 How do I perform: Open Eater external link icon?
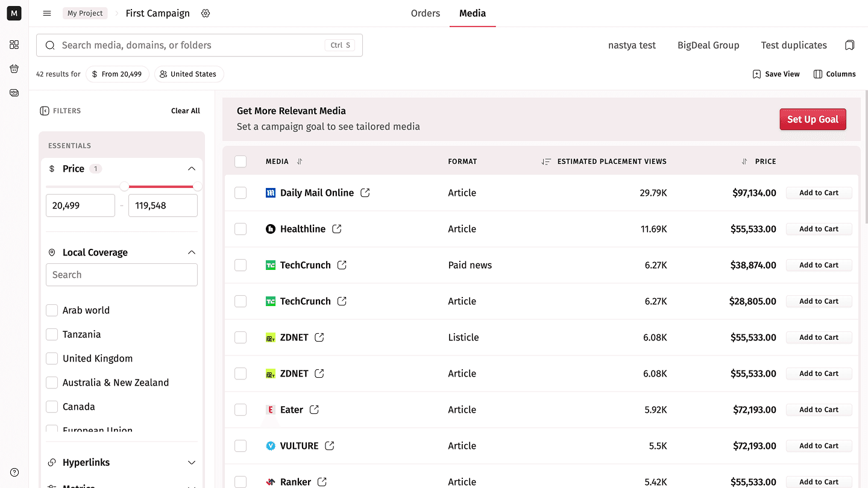point(314,410)
